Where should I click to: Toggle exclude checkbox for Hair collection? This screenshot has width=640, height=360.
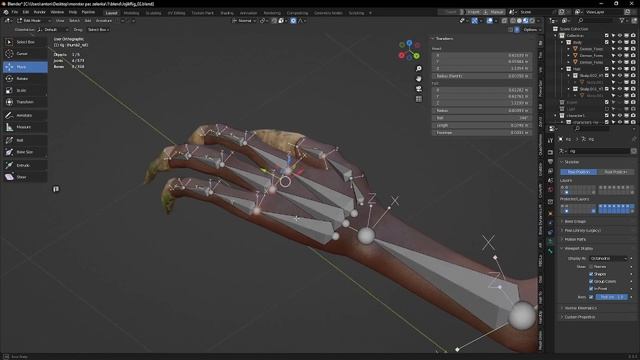tap(607, 69)
